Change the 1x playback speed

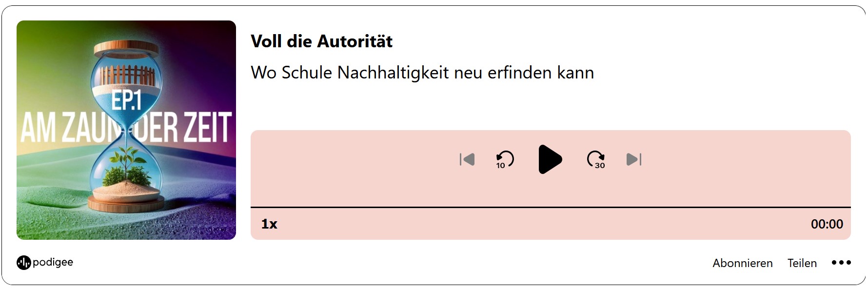click(269, 224)
